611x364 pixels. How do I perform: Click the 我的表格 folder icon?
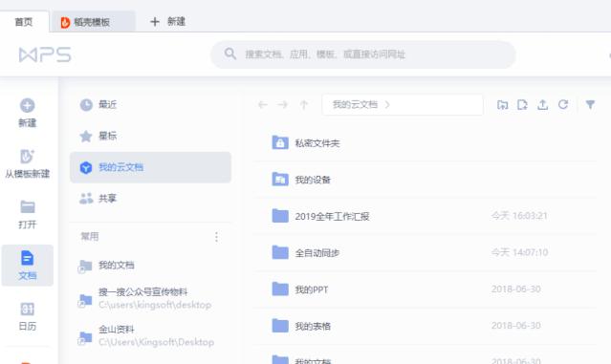(280, 326)
